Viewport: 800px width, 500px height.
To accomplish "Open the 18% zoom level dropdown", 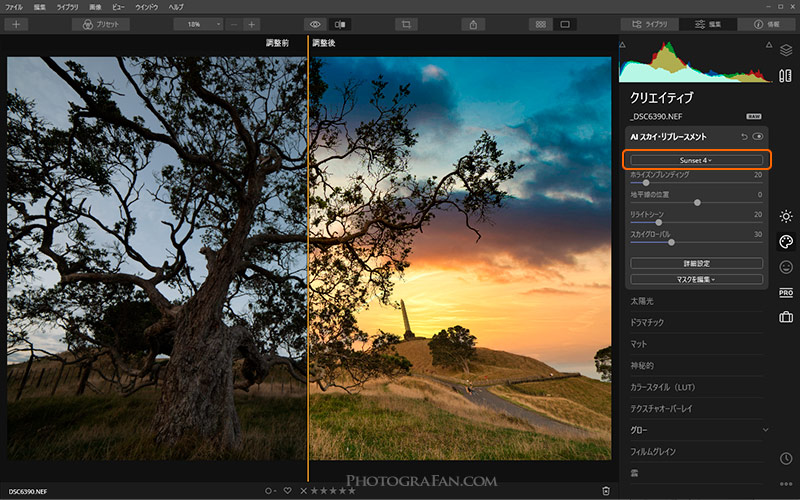I will pos(197,24).
